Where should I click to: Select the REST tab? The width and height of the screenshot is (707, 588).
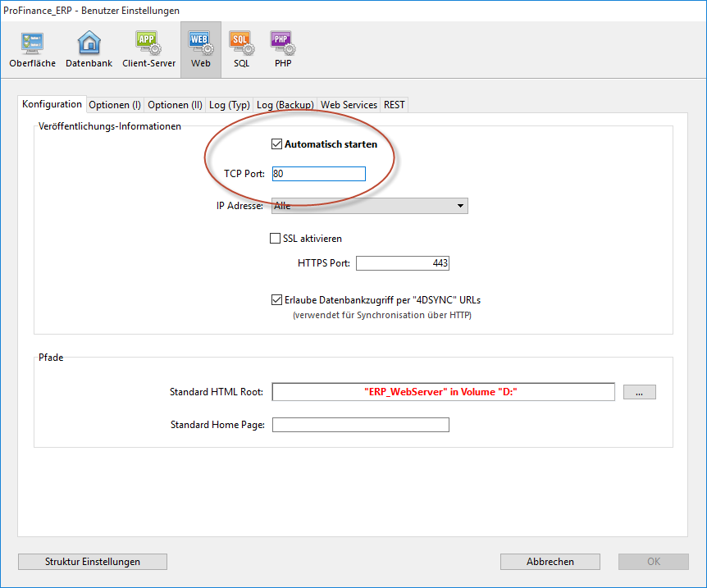(x=394, y=105)
